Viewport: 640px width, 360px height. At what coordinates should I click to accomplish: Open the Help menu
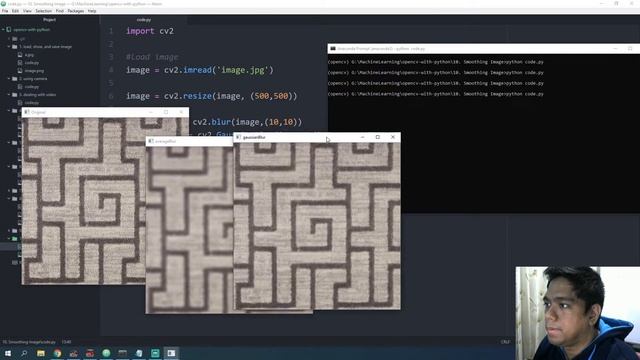[92, 11]
